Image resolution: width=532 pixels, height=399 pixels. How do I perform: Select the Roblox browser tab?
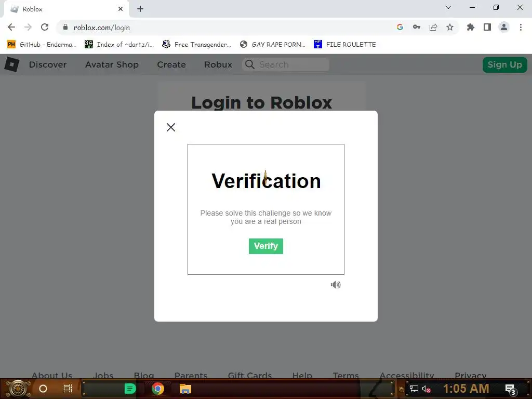point(66,9)
